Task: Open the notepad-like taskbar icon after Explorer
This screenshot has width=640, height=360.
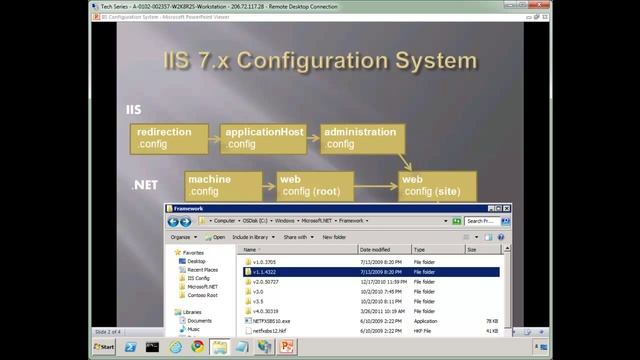Action: [x=242, y=347]
